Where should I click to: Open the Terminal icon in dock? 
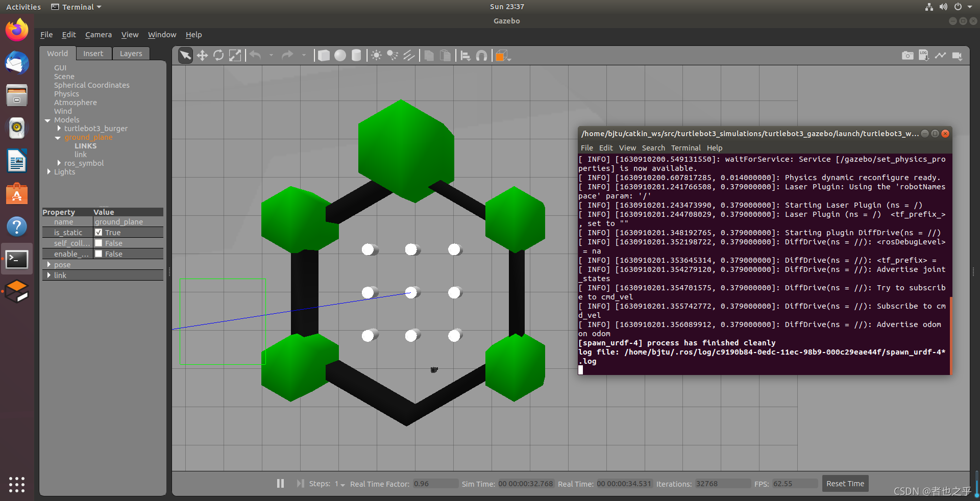click(17, 259)
